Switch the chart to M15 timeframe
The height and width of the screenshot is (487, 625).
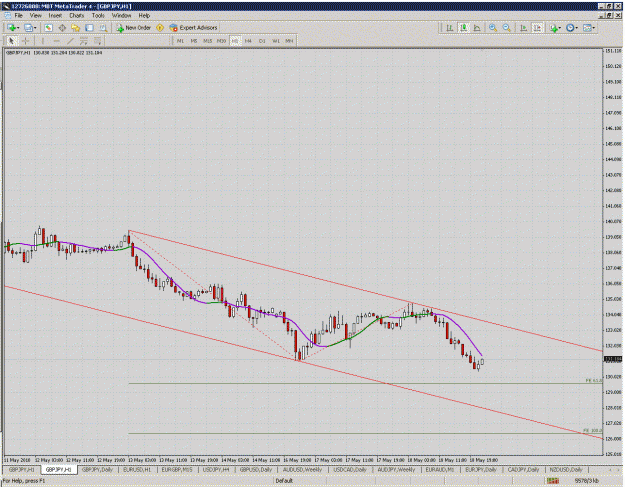tap(208, 41)
